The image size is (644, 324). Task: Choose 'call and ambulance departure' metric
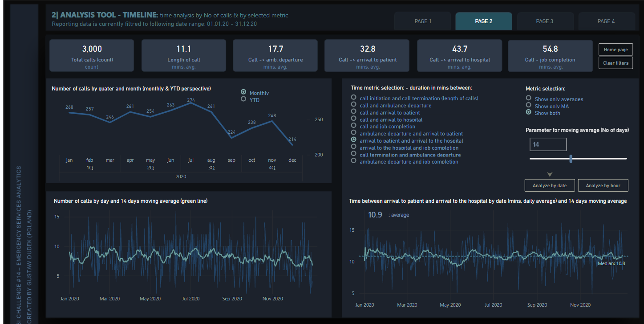pos(354,105)
